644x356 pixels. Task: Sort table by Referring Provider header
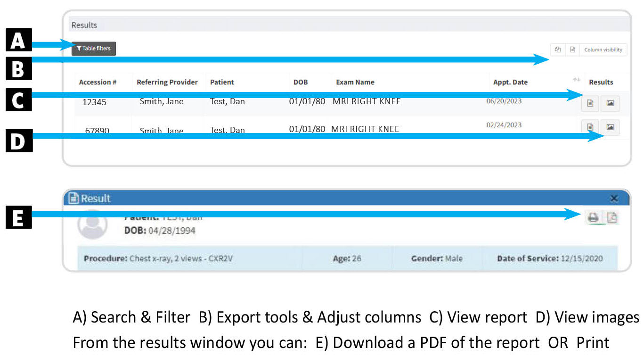167,82
